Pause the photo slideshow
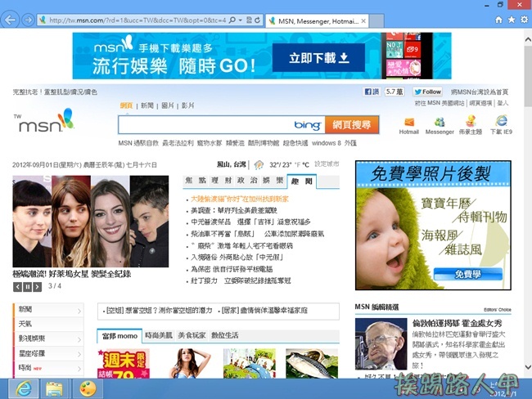The height and width of the screenshot is (399, 532). pyautogui.click(x=28, y=287)
